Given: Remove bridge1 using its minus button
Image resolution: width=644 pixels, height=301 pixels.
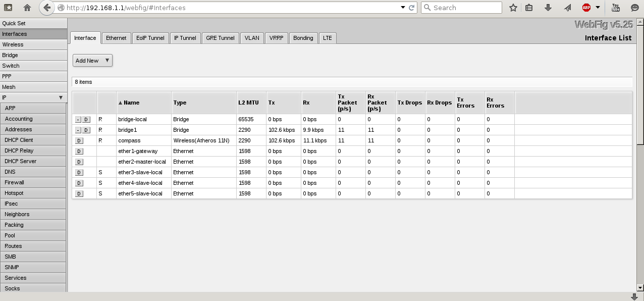Looking at the screenshot, I should point(78,130).
